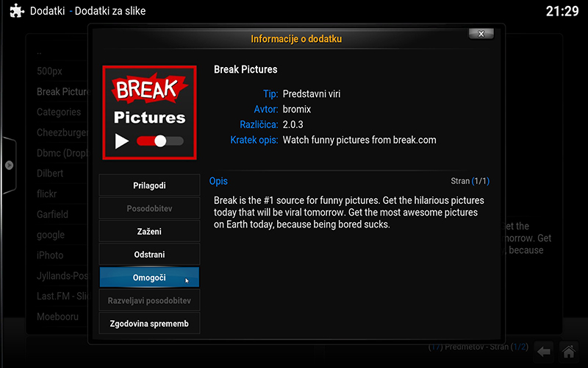The image size is (588, 368).
Task: Open the side panel arrow tab
Action: 9,166
